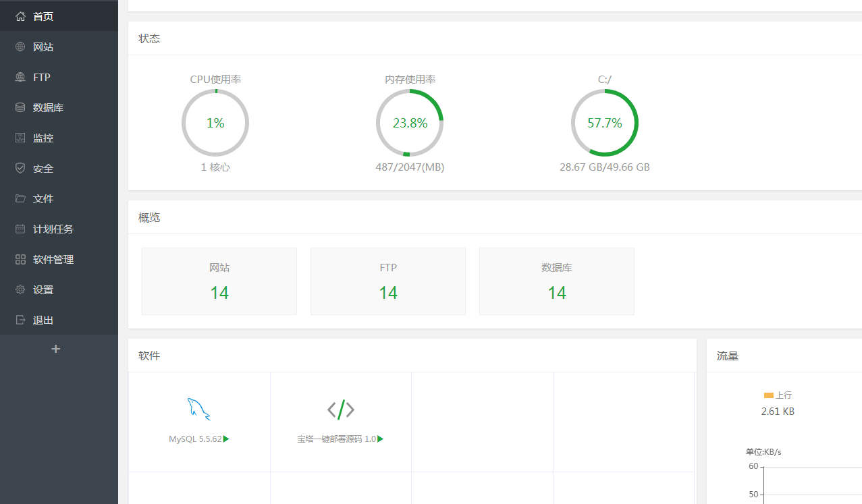Select 退出 to log out
The image size is (862, 504).
click(59, 320)
